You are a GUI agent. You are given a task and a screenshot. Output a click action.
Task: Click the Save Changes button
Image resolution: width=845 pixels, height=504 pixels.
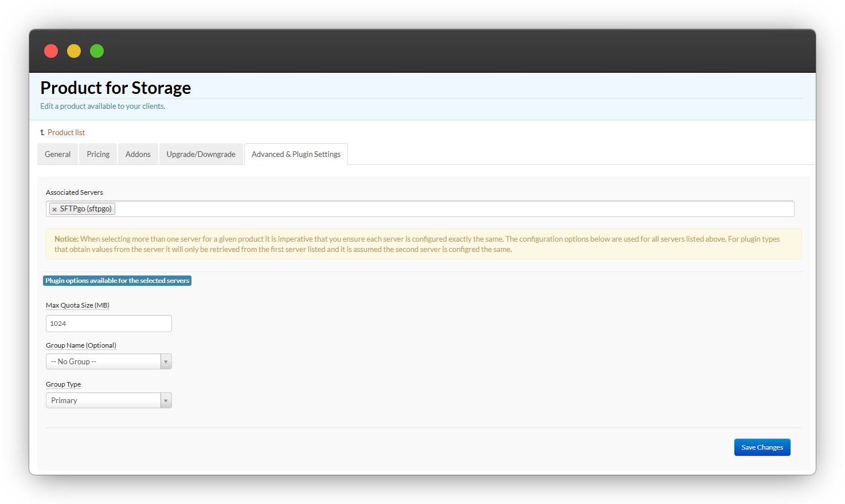(x=762, y=447)
